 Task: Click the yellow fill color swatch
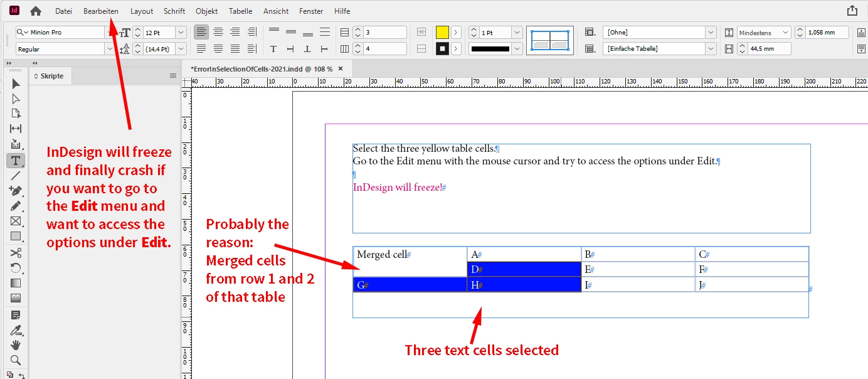(x=442, y=32)
